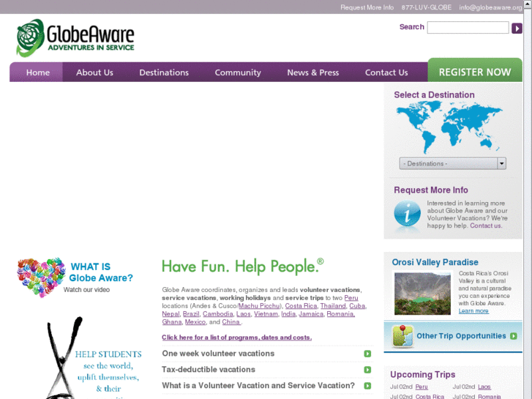The width and height of the screenshot is (532, 399).
Task: Click the world map destination image
Action: pos(449,128)
